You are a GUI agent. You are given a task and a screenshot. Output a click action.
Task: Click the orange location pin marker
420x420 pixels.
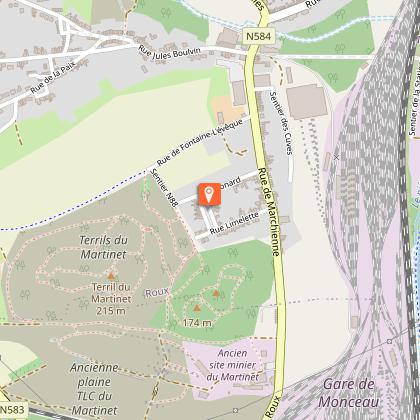(209, 194)
